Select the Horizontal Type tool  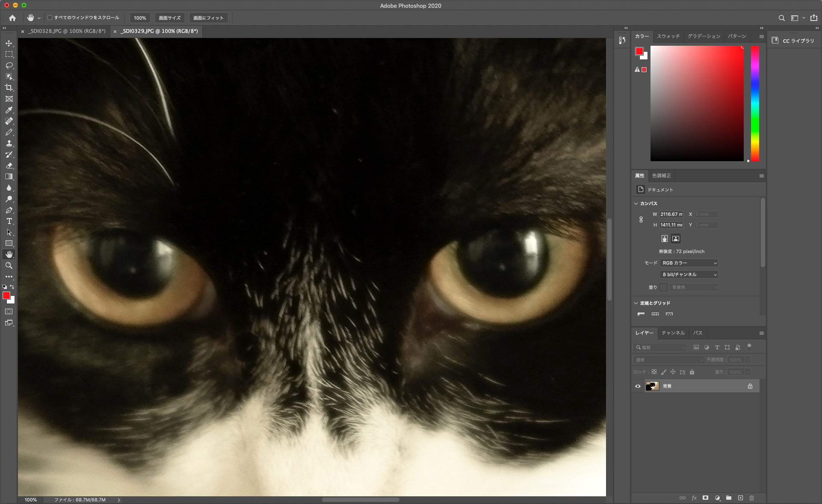coord(9,221)
